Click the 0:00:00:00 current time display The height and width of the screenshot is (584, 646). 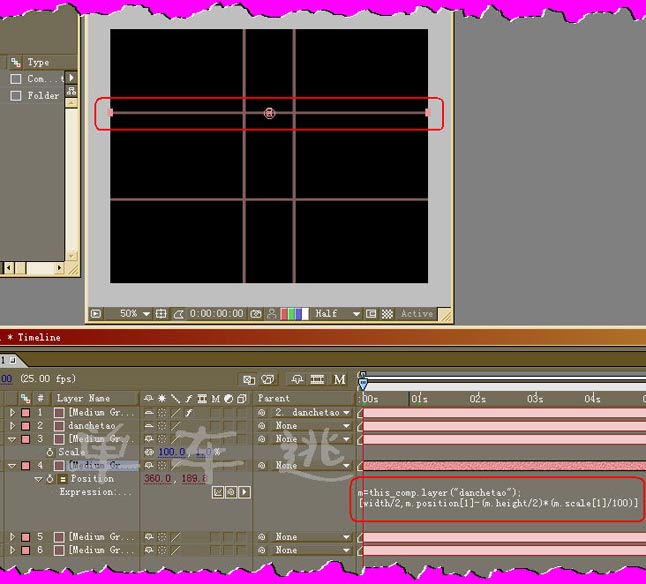217,314
